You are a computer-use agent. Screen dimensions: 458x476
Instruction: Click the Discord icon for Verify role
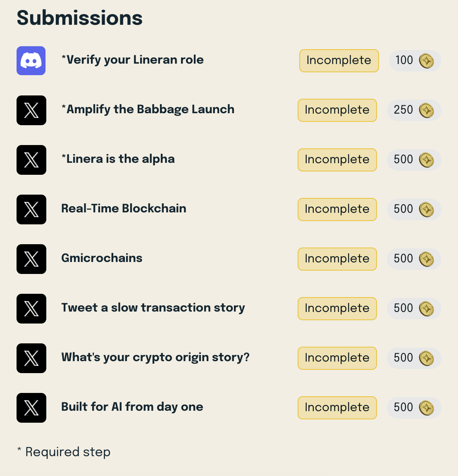[31, 61]
